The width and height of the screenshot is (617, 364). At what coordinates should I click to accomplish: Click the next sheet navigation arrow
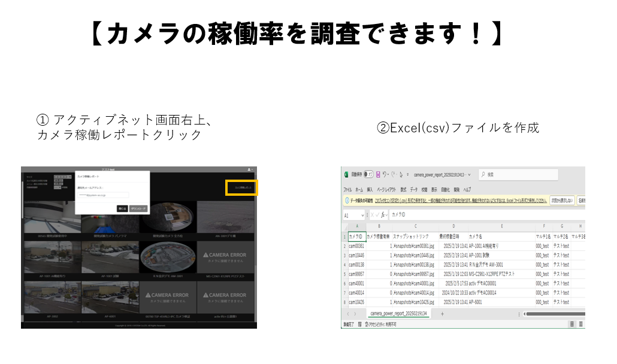pyautogui.click(x=355, y=314)
